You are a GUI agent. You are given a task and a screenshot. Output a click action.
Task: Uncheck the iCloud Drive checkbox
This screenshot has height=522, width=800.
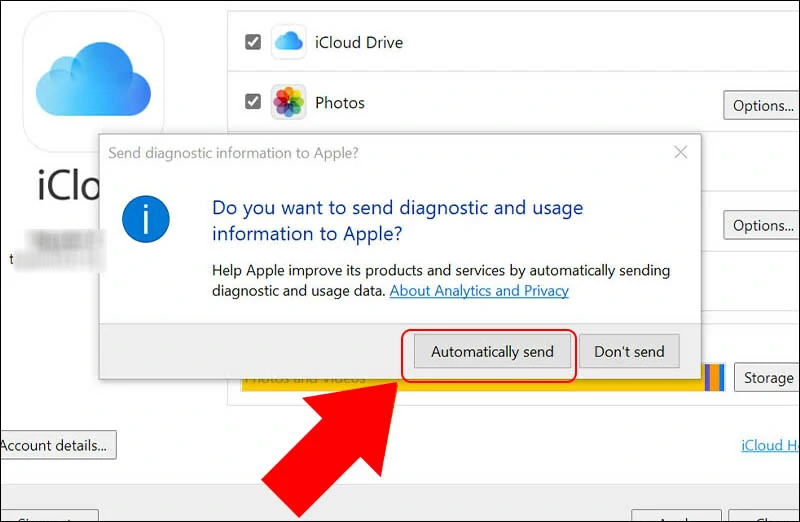coord(253,42)
